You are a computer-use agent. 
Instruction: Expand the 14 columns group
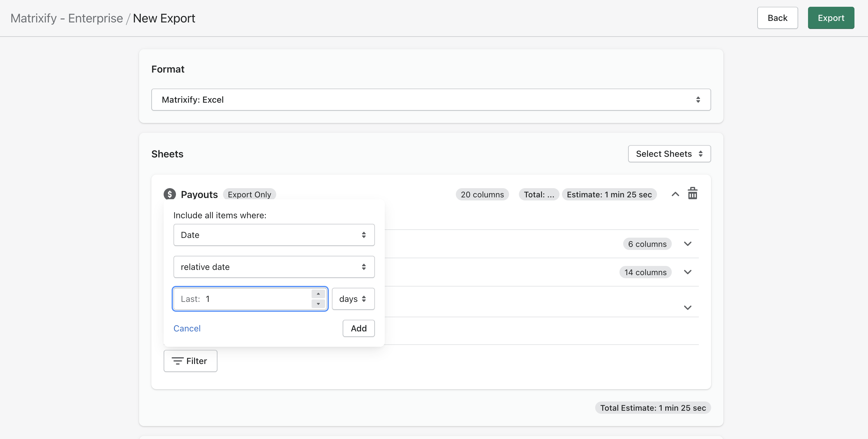pos(688,272)
